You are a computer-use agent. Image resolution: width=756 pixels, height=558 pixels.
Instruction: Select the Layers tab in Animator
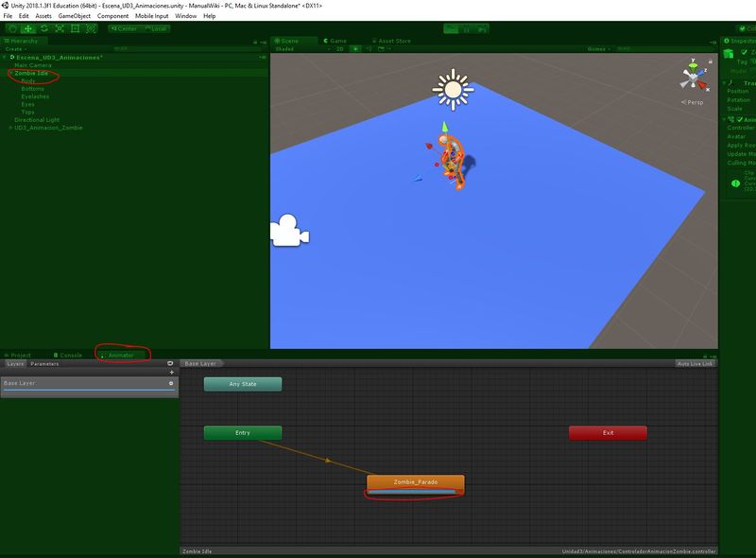pyautogui.click(x=15, y=364)
